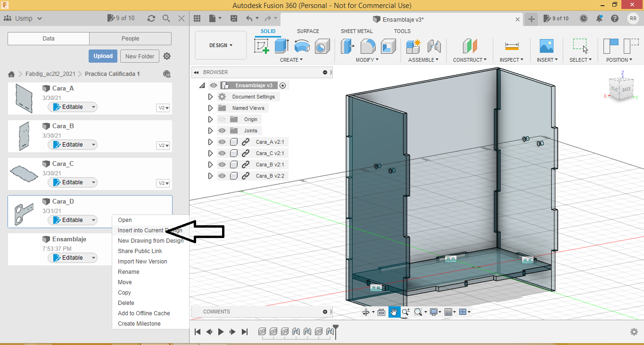Click the Measure inspect icon

[512, 46]
